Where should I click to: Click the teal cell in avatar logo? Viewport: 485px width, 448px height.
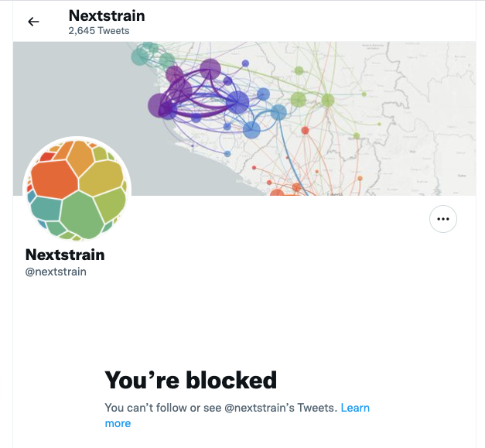[x=45, y=210]
